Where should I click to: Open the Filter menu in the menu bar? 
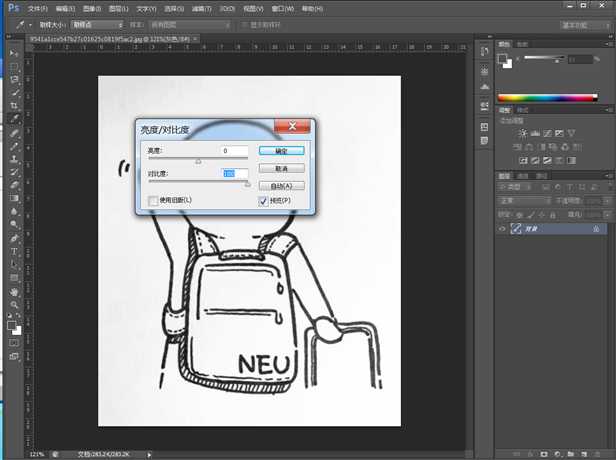click(x=200, y=7)
